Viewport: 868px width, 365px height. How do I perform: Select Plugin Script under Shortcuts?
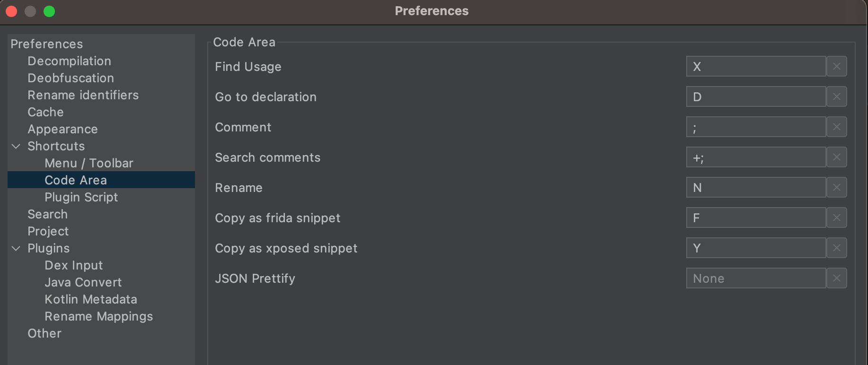(x=81, y=197)
